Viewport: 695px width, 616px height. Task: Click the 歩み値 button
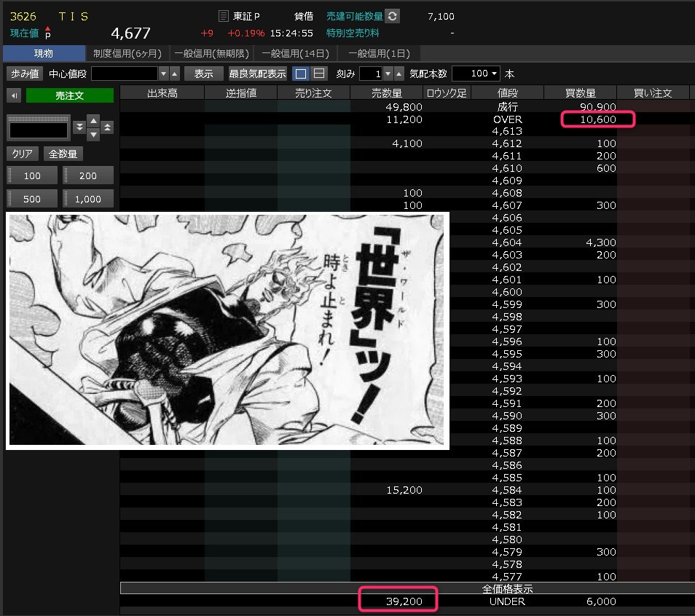pos(25,74)
